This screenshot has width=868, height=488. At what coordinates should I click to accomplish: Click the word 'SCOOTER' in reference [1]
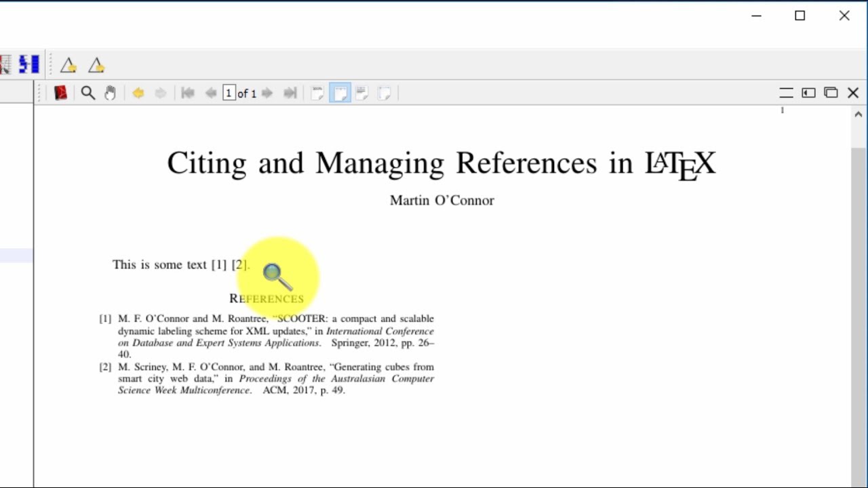click(301, 319)
